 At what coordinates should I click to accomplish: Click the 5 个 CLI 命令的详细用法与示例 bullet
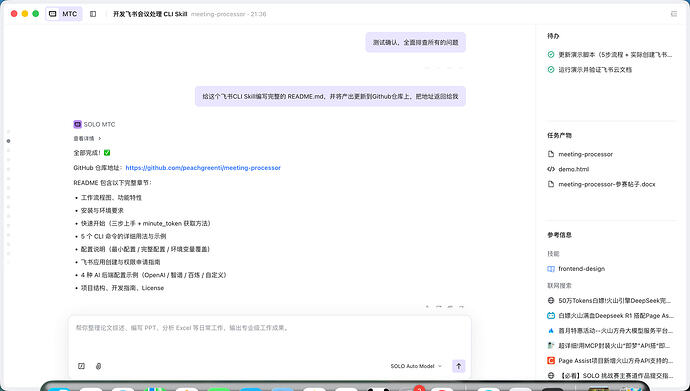(124, 236)
